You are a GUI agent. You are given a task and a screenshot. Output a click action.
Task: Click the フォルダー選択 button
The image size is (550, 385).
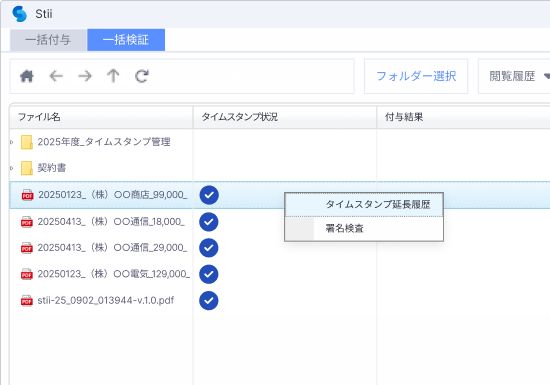(416, 76)
